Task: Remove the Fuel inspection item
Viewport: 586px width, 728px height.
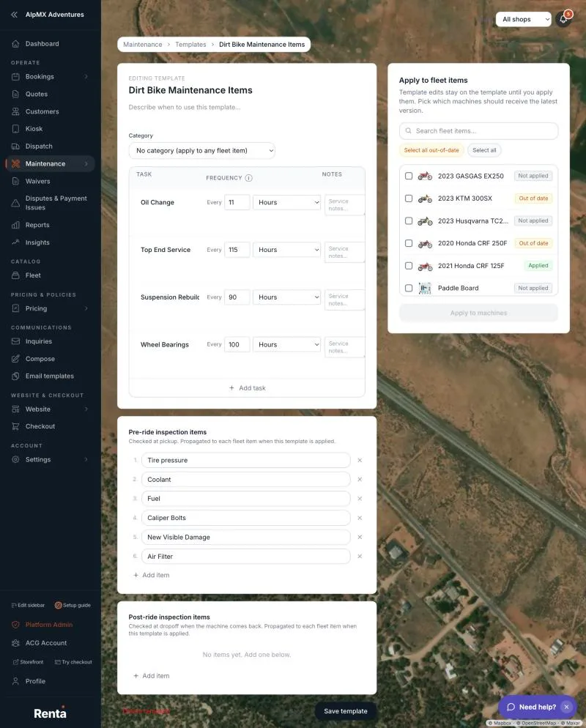Action: tap(360, 499)
